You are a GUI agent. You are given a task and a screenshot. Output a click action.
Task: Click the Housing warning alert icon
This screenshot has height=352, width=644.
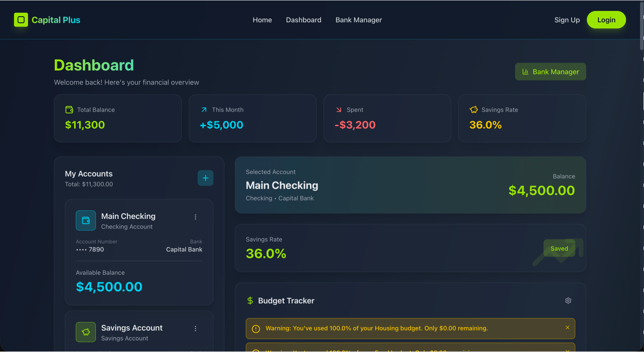tap(256, 328)
